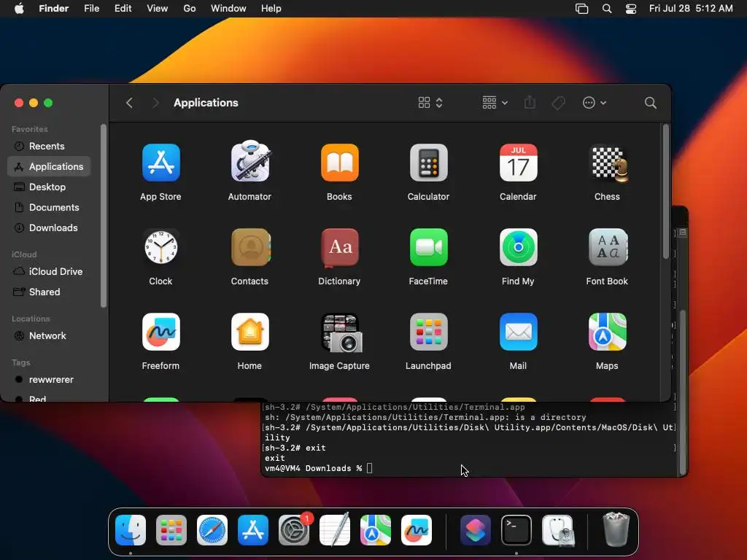The width and height of the screenshot is (747, 560).
Task: Click the Terminal window vertical scrollbar
Action: point(683,392)
